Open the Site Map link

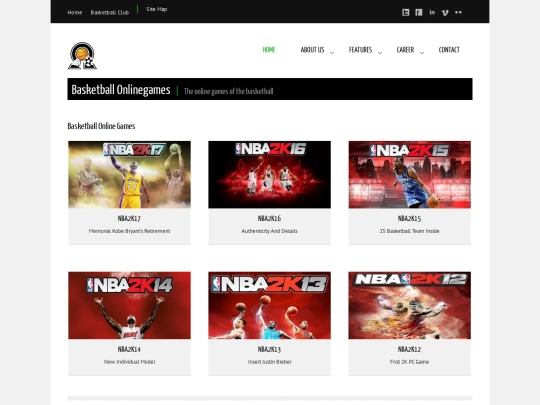157,9
